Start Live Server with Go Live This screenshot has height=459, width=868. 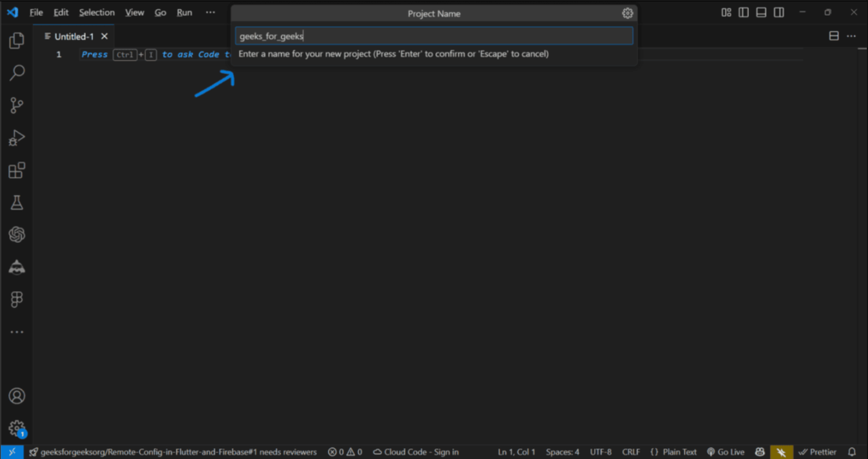coord(725,452)
